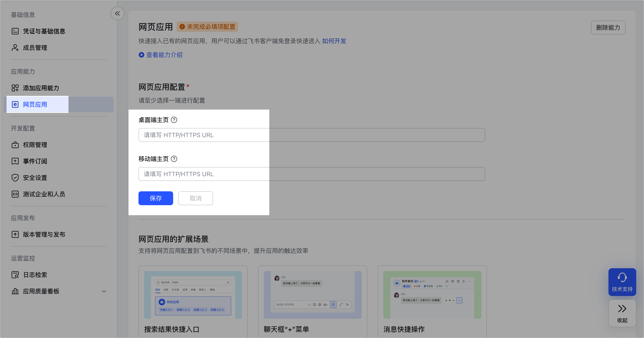Click the 事件订阅 sidebar icon
The height and width of the screenshot is (338, 644).
[x=15, y=161]
